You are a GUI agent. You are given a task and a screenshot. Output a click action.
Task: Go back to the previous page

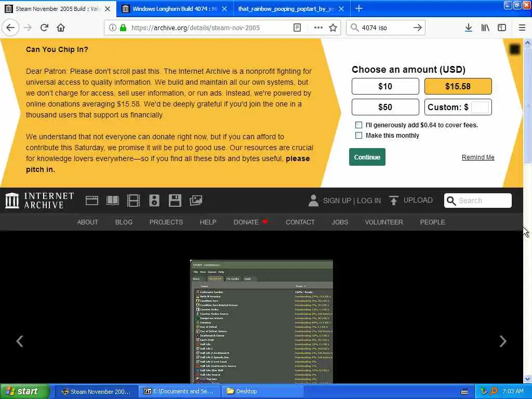(10, 28)
